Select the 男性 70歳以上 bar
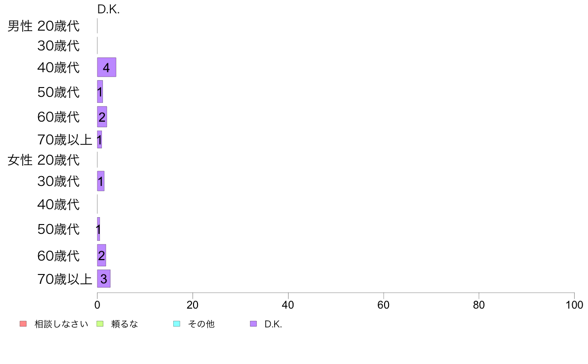This screenshot has width=588, height=364. pyautogui.click(x=99, y=140)
